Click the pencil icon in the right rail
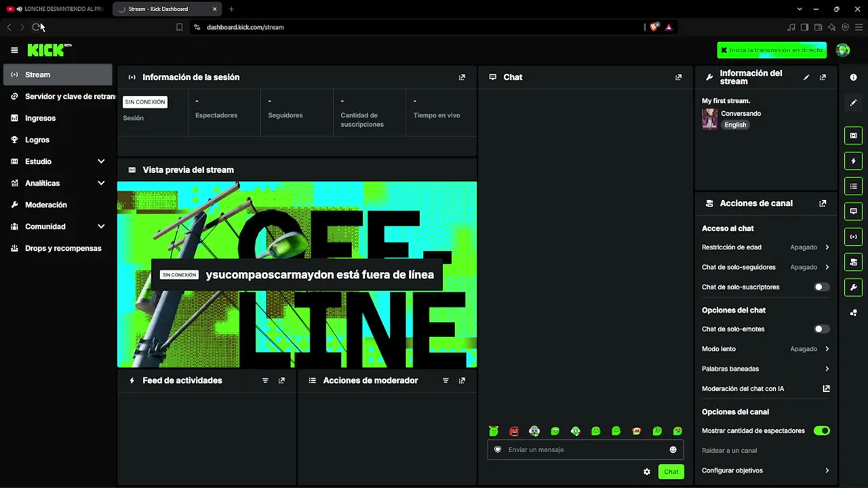The width and height of the screenshot is (868, 488). tap(854, 102)
